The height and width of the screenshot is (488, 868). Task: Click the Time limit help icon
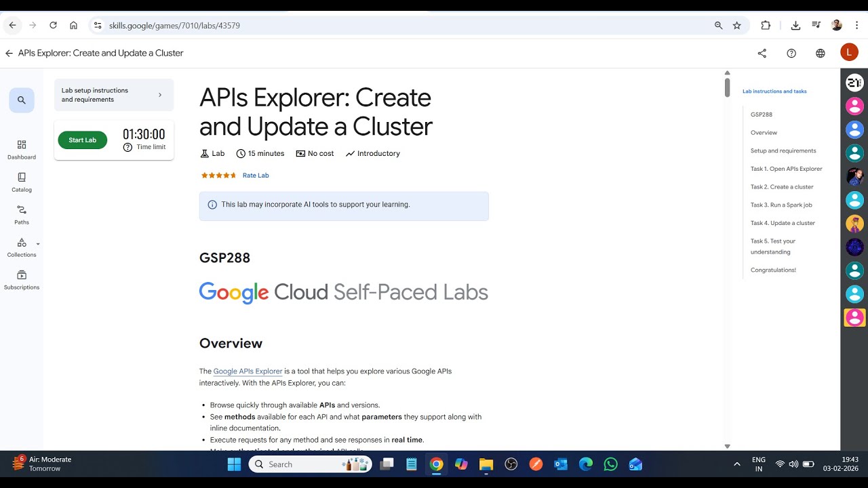click(127, 147)
